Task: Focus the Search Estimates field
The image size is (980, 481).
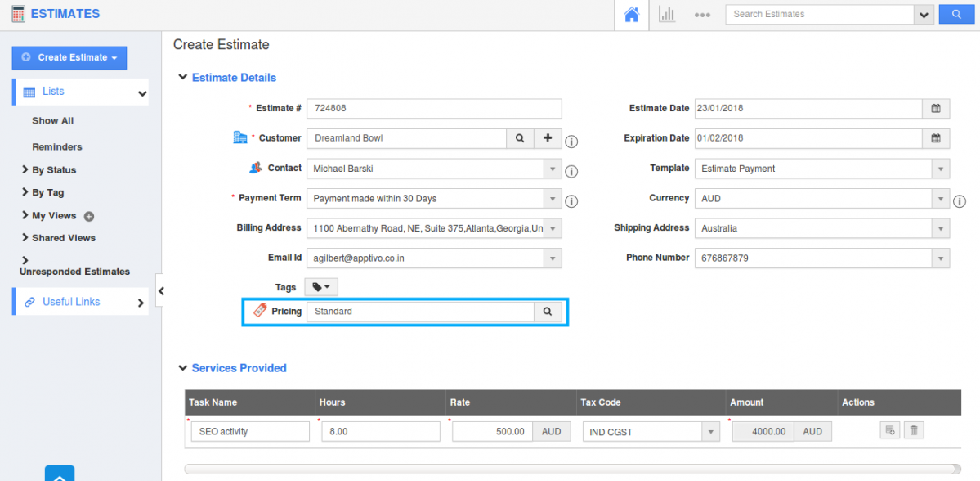Action: point(819,15)
